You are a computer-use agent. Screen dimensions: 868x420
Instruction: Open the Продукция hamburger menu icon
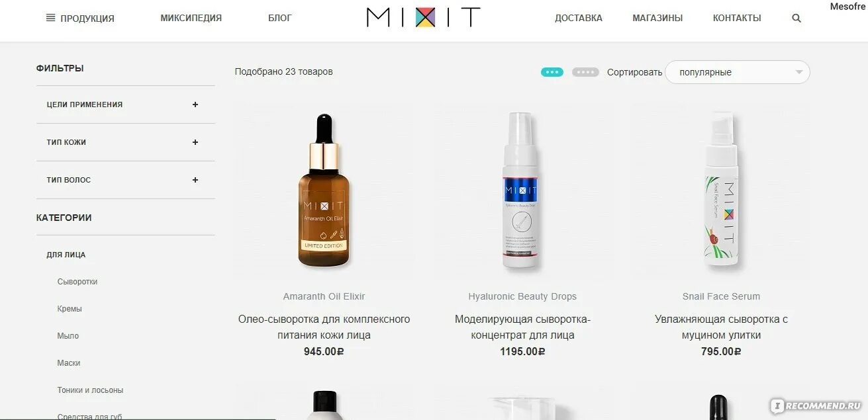(x=50, y=18)
